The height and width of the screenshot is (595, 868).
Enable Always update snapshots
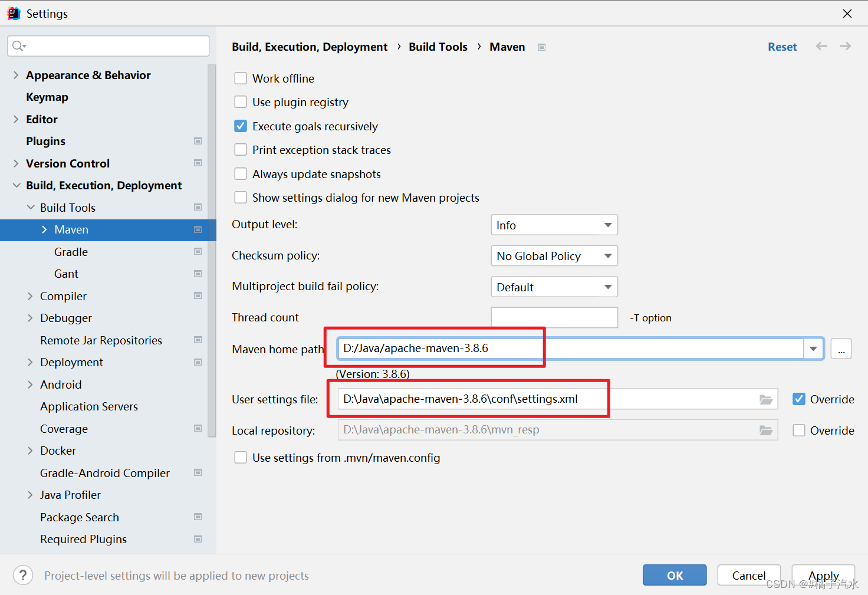pos(241,173)
